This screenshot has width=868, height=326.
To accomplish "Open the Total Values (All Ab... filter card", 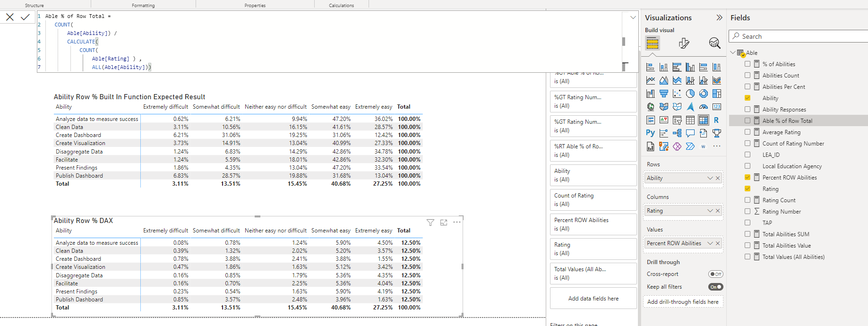I will pyautogui.click(x=593, y=274).
